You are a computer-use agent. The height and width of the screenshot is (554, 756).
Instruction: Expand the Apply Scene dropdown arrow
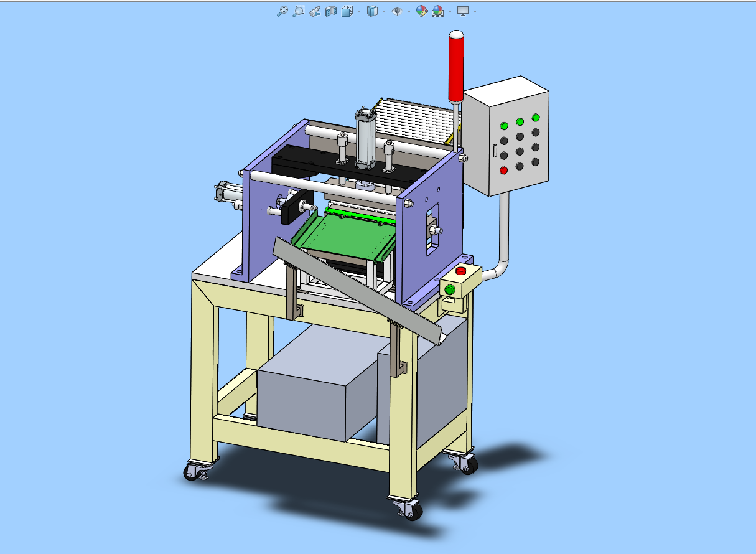tap(450, 11)
